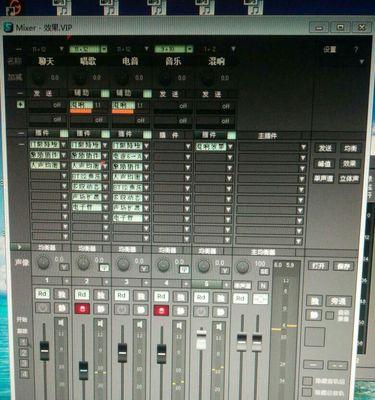This screenshot has height=400, width=375.
Task: Click the 保存 save button
Action: click(343, 266)
